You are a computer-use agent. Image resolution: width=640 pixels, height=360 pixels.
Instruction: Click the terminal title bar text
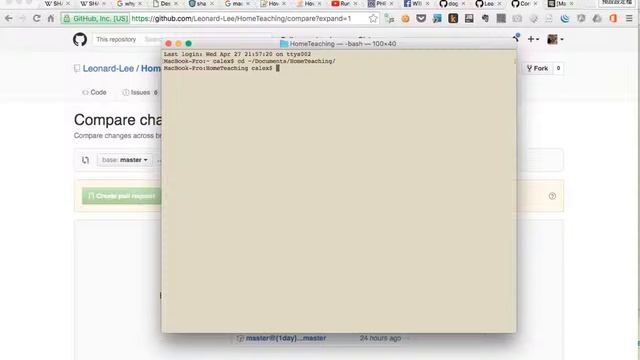click(x=342, y=44)
